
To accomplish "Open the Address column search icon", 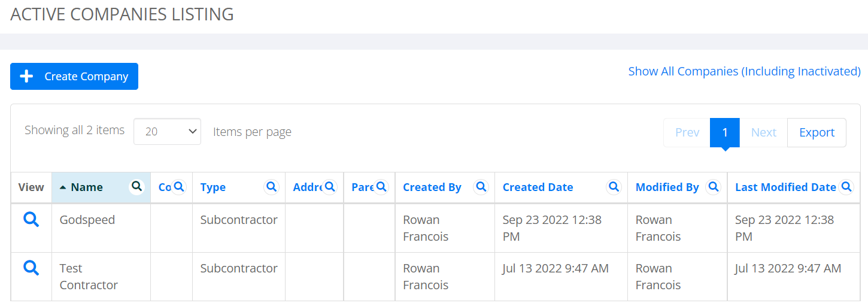I will click(x=330, y=187).
